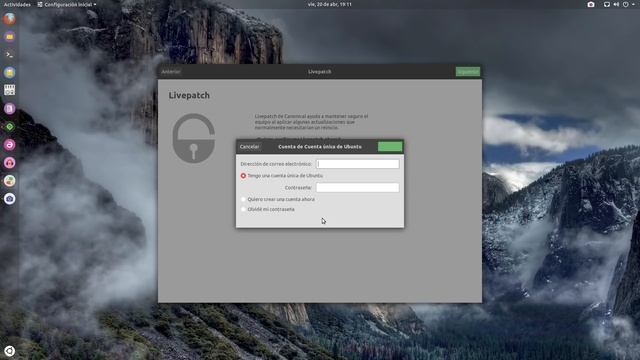Open the date and time calendar menu

329,4
